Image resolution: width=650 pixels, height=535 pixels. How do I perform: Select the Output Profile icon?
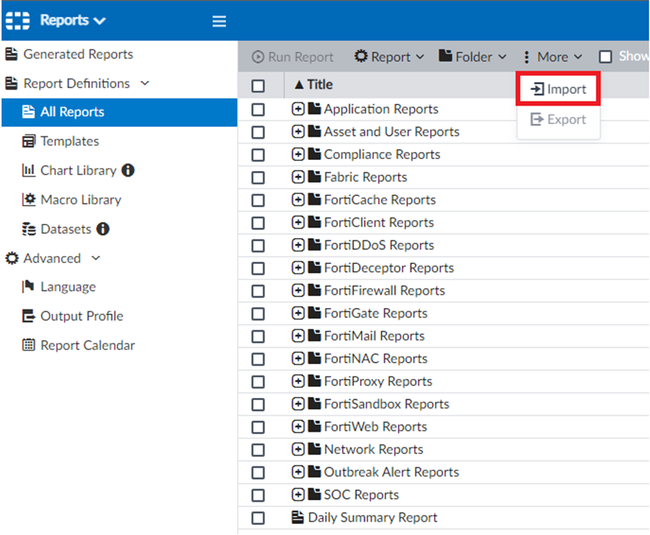pos(28,316)
